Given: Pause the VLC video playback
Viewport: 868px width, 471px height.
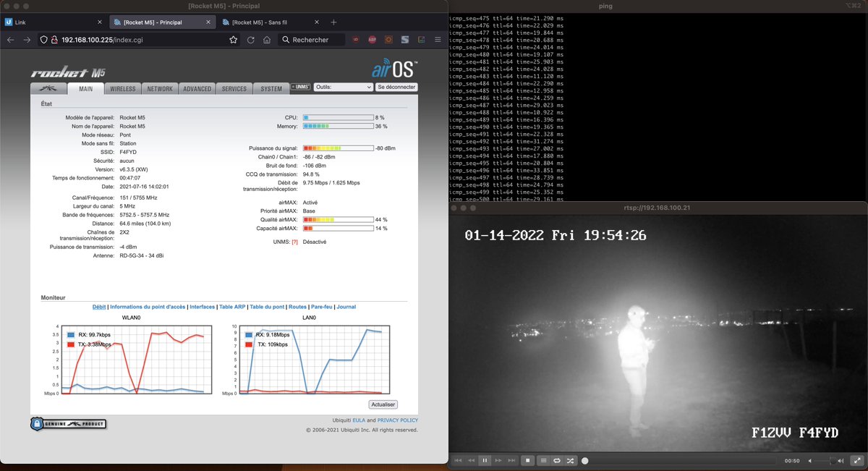Looking at the screenshot, I should [485, 460].
